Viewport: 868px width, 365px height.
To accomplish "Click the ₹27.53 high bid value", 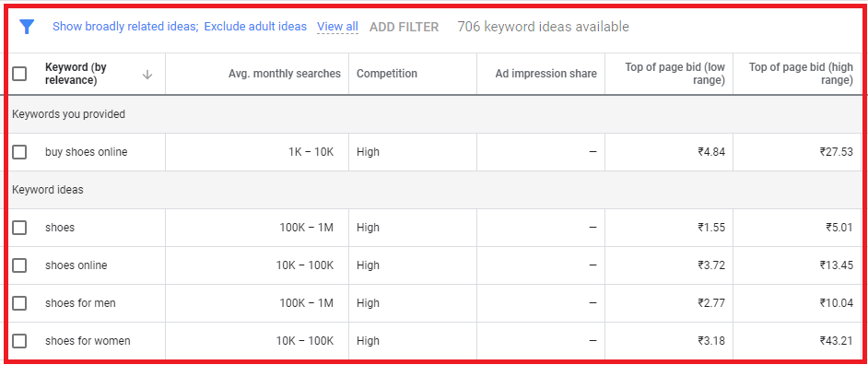I will click(x=837, y=152).
